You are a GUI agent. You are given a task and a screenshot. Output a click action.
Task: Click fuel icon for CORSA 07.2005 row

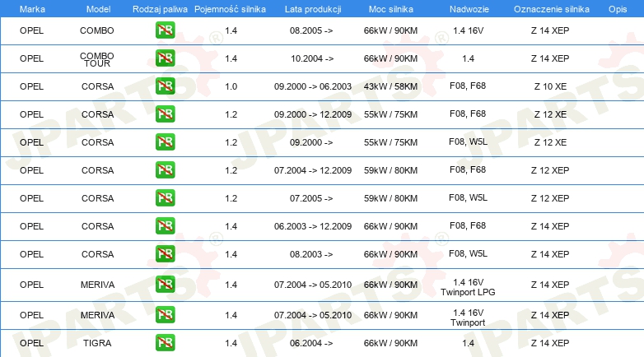(x=165, y=197)
